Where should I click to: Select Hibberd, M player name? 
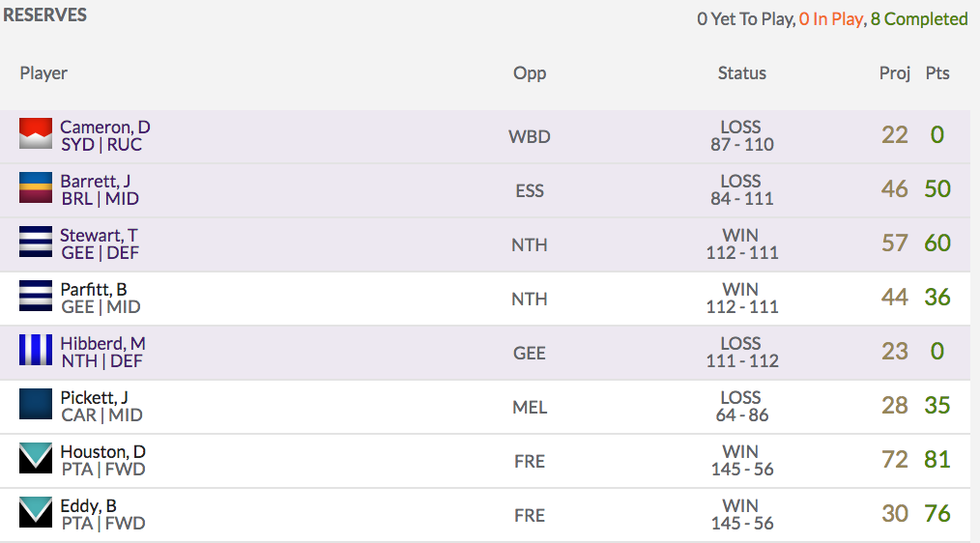[103, 344]
